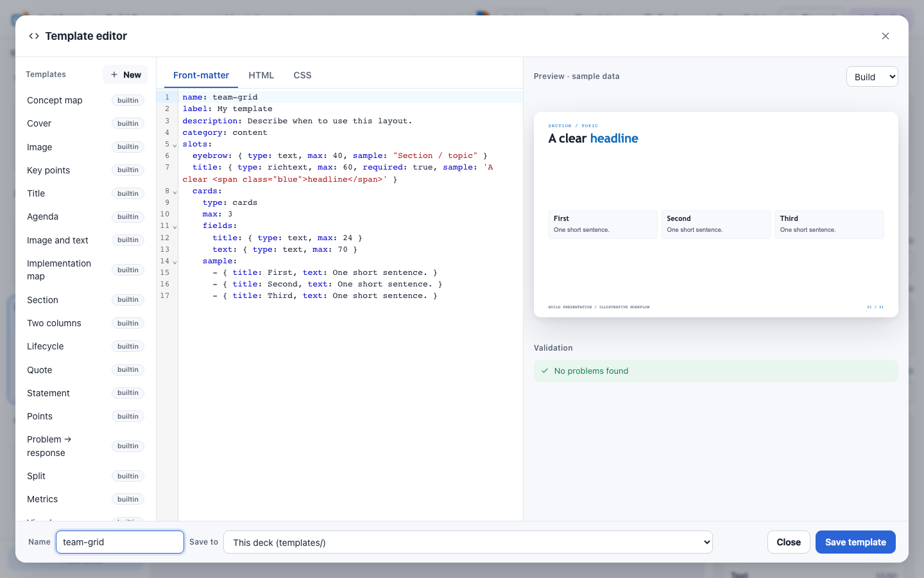
Task: Select the Implementation map template
Action: (85, 270)
